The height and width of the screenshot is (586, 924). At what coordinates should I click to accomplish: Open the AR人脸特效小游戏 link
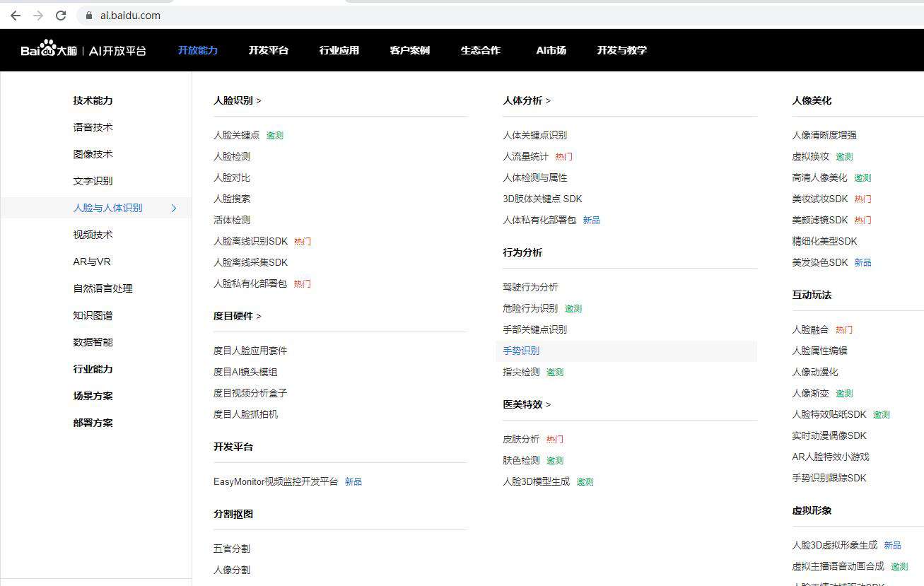[x=831, y=457]
